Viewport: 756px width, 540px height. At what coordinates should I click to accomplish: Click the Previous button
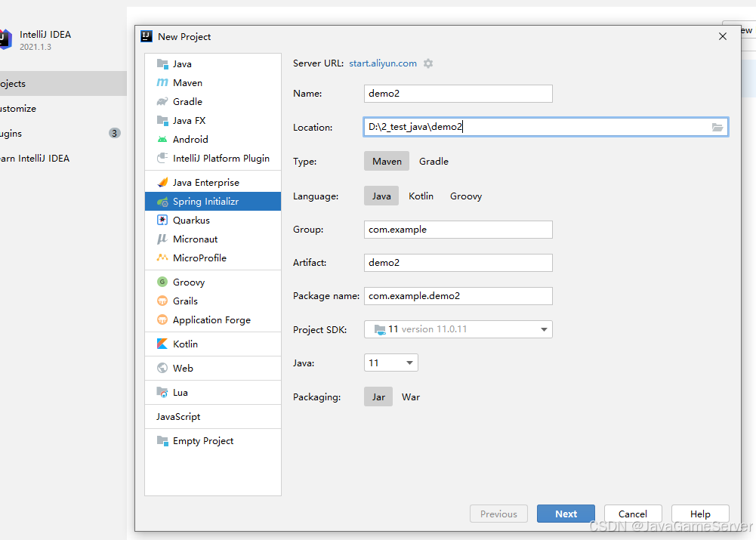(x=498, y=514)
